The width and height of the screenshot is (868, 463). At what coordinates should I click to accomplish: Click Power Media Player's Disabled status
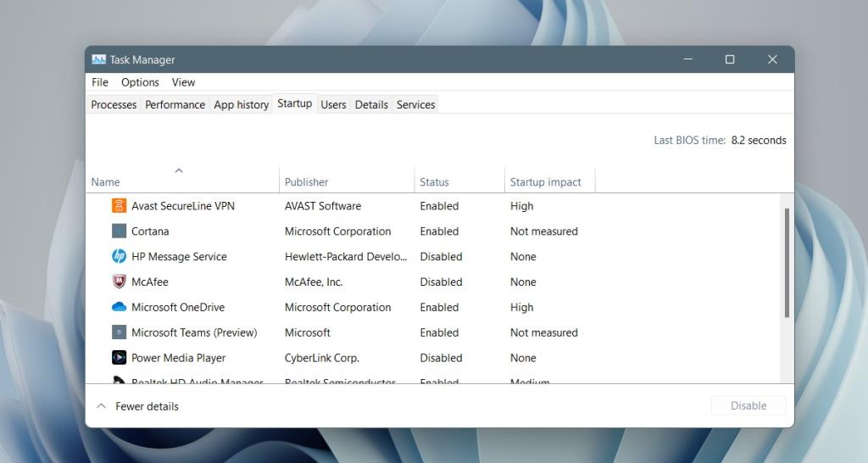click(x=441, y=358)
